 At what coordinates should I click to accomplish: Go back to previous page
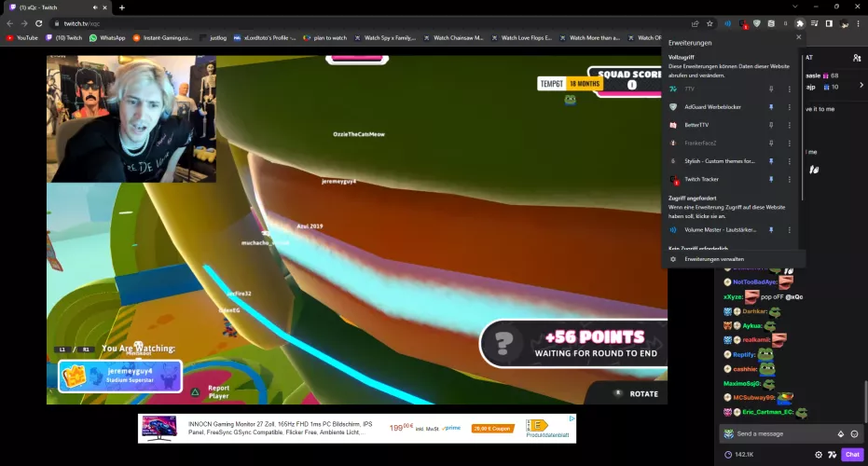click(x=10, y=24)
